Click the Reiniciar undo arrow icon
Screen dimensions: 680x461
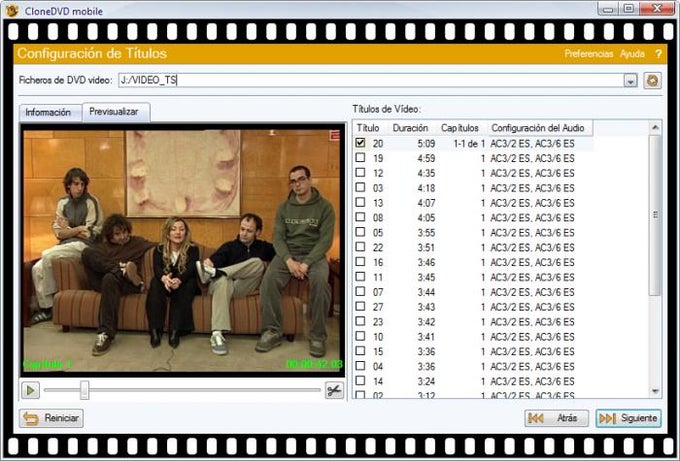[31, 418]
